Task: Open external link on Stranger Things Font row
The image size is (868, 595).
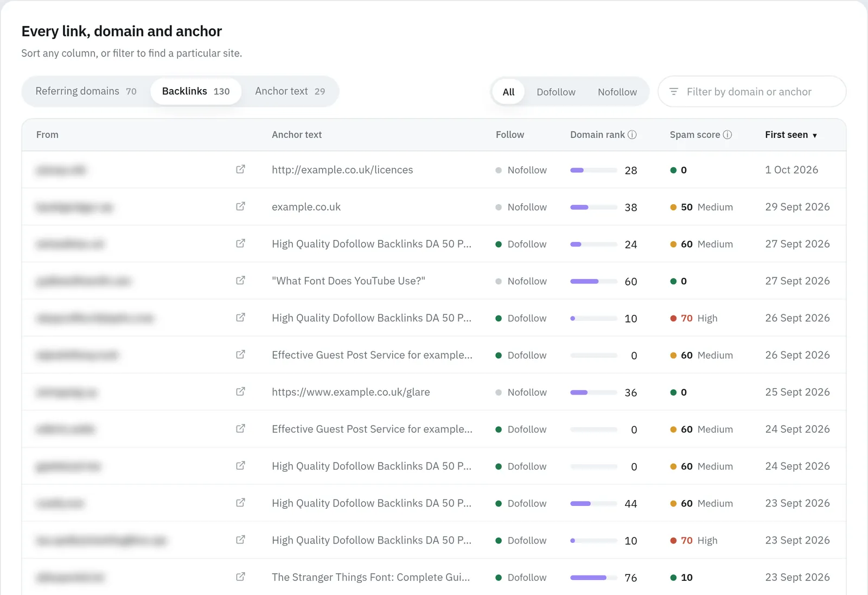Action: (240, 577)
